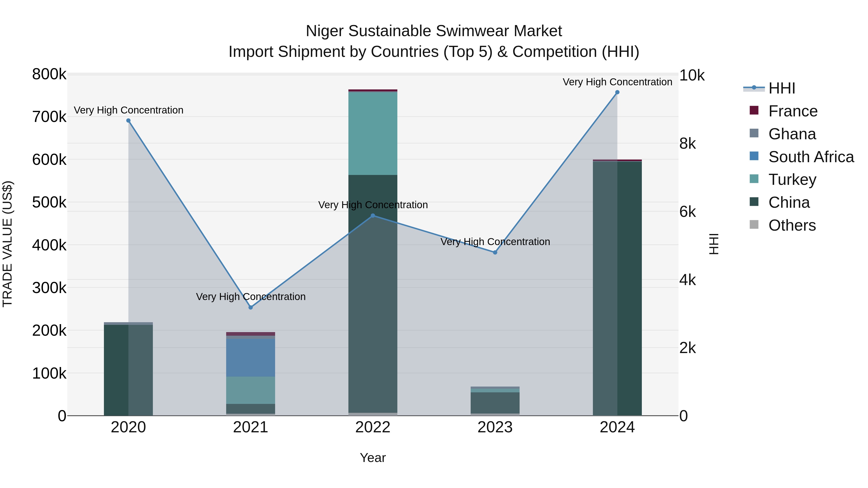Click the HHI line marker legend icon
868x488 pixels.
click(754, 88)
